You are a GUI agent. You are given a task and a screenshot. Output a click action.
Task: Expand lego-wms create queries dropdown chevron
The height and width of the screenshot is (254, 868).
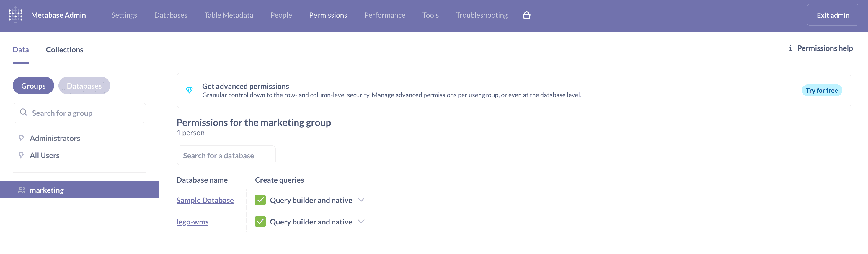point(361,222)
